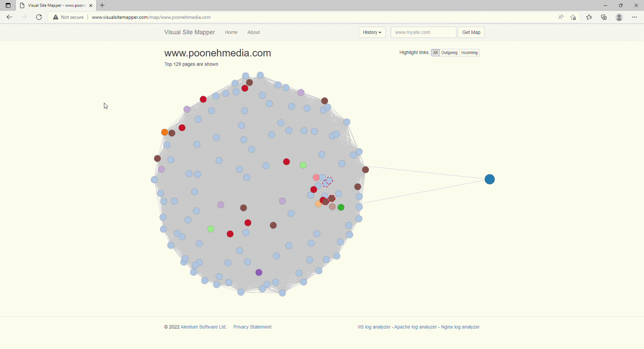Open Apache log analyzer link
This screenshot has height=349, width=644.
click(x=415, y=327)
